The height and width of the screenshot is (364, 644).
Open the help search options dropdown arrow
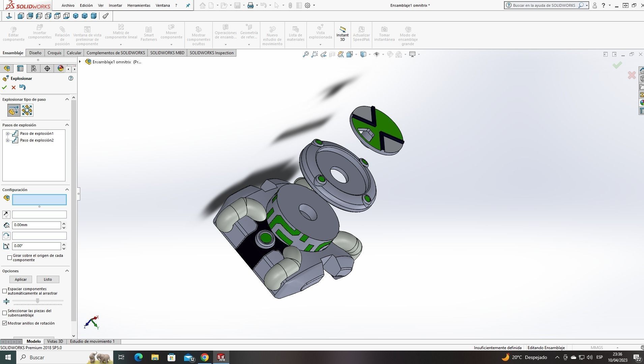coord(587,5)
